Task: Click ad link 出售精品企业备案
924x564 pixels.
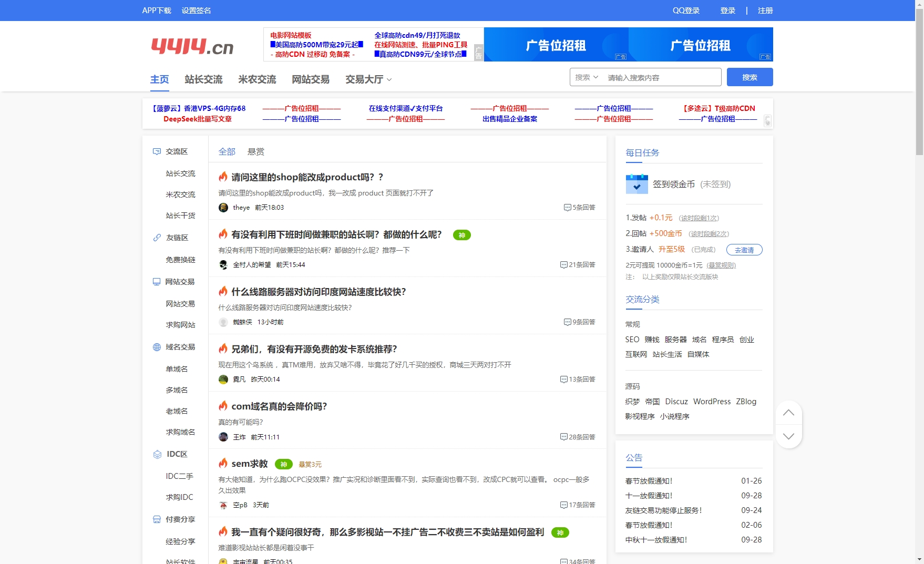Action: coord(510,119)
